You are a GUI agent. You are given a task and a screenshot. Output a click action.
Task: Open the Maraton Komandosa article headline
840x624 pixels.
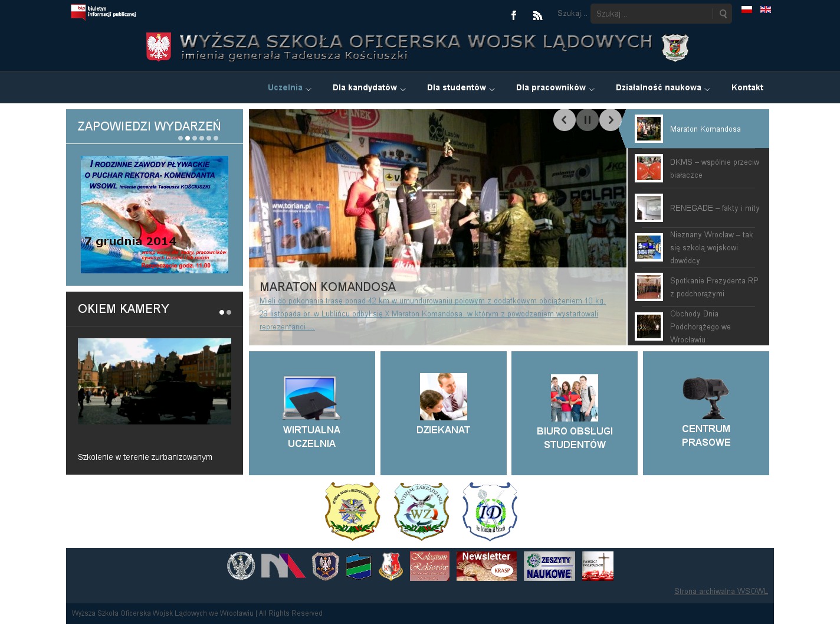[327, 287]
